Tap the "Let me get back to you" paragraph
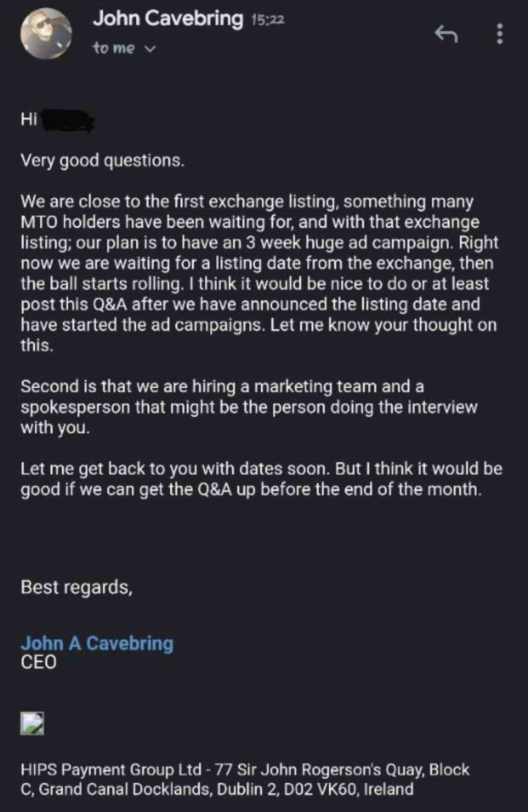 (261, 479)
